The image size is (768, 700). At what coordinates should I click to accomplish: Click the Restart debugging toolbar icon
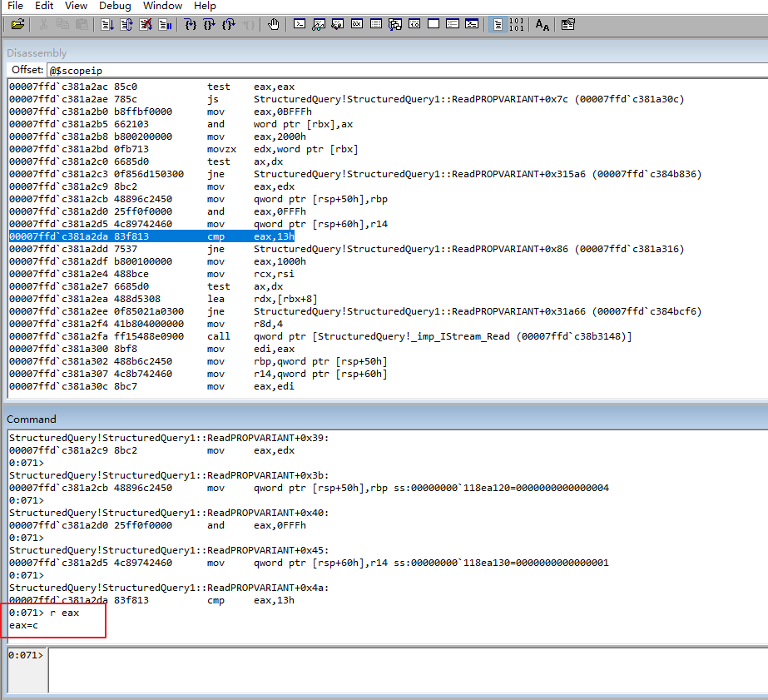(126, 24)
